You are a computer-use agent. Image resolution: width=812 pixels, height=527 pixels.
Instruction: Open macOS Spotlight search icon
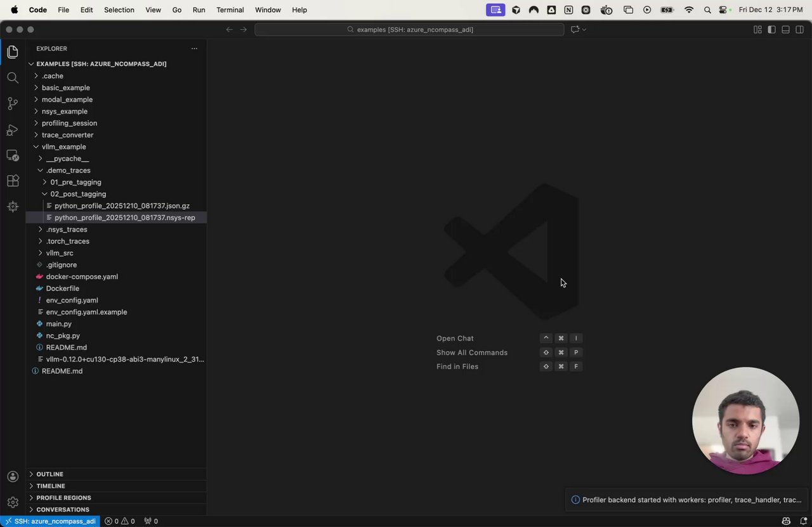tap(707, 10)
